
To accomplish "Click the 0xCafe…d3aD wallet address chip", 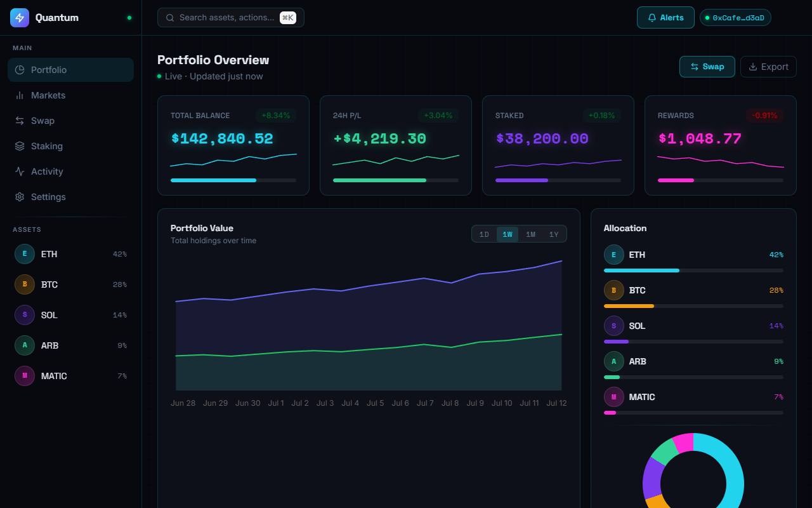I will pyautogui.click(x=735, y=18).
